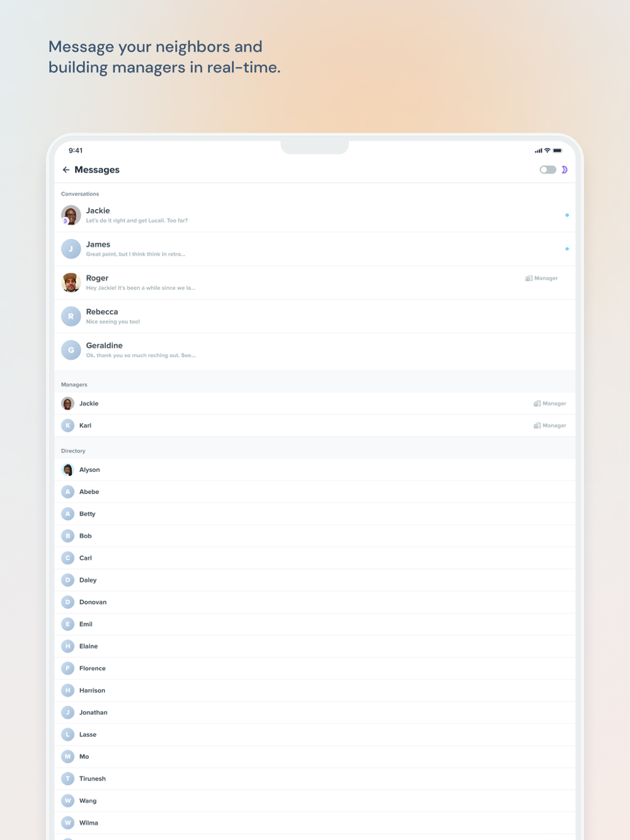This screenshot has height=840, width=630.
Task: Open conversation with Rebecca
Action: pos(315,316)
